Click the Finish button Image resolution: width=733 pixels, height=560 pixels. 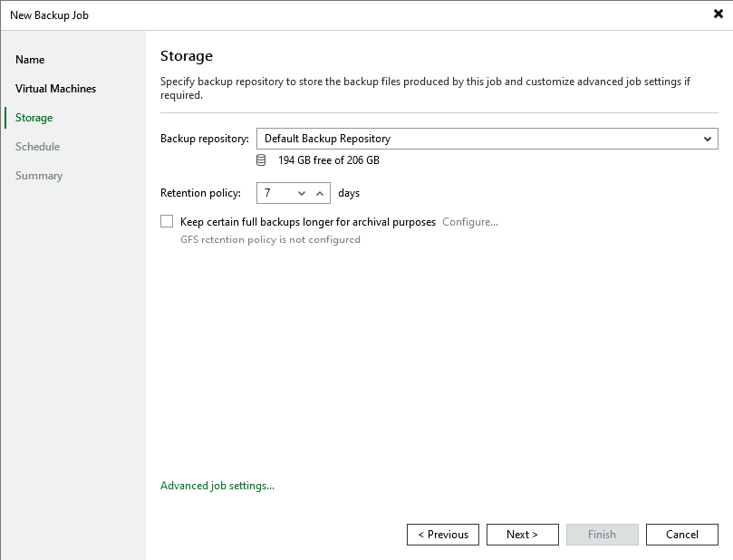click(x=603, y=535)
